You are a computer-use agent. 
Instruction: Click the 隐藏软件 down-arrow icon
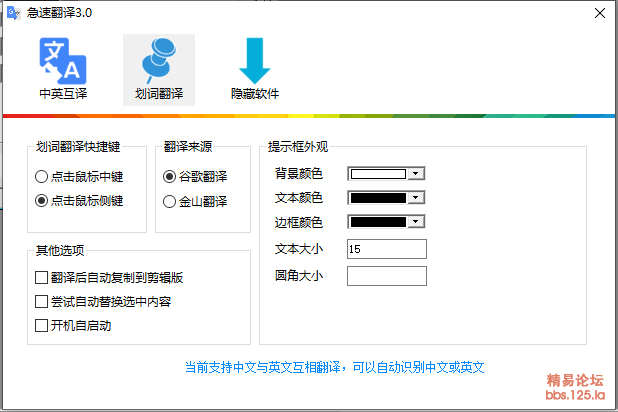[255, 60]
